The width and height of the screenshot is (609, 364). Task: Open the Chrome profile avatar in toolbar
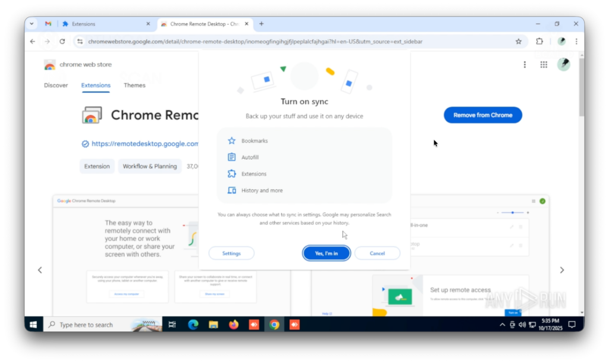[561, 41]
